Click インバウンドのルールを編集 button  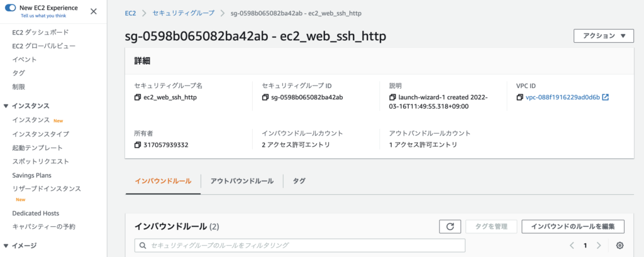pyautogui.click(x=573, y=227)
